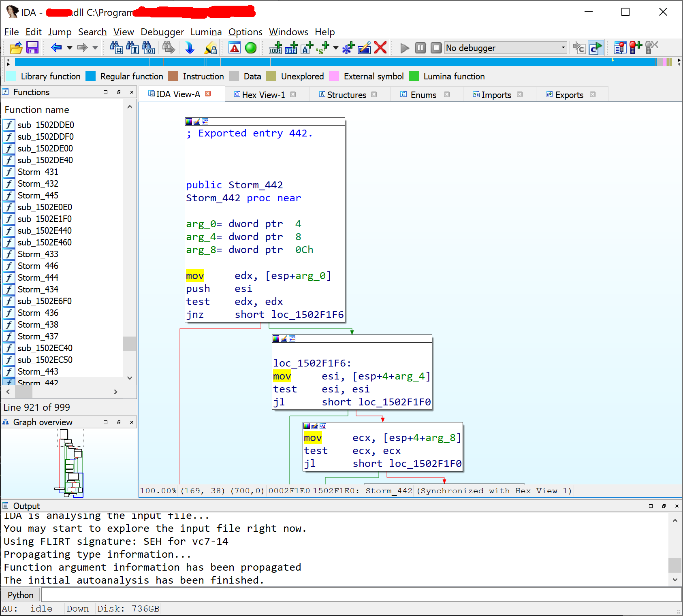
Task: Click the Python command input field
Action: coord(361,595)
